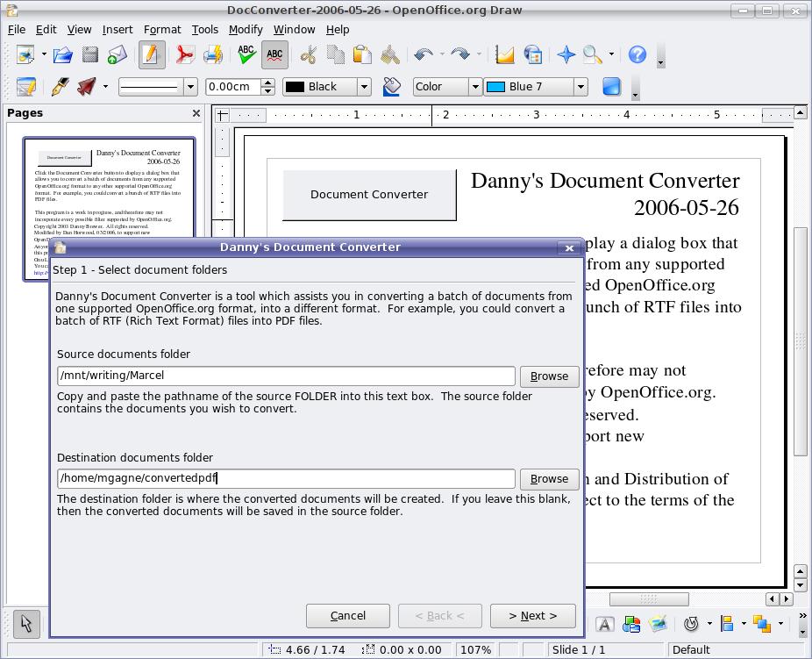Image resolution: width=812 pixels, height=659 pixels.
Task: Click the Next button in converter dialog
Action: pyautogui.click(x=532, y=616)
